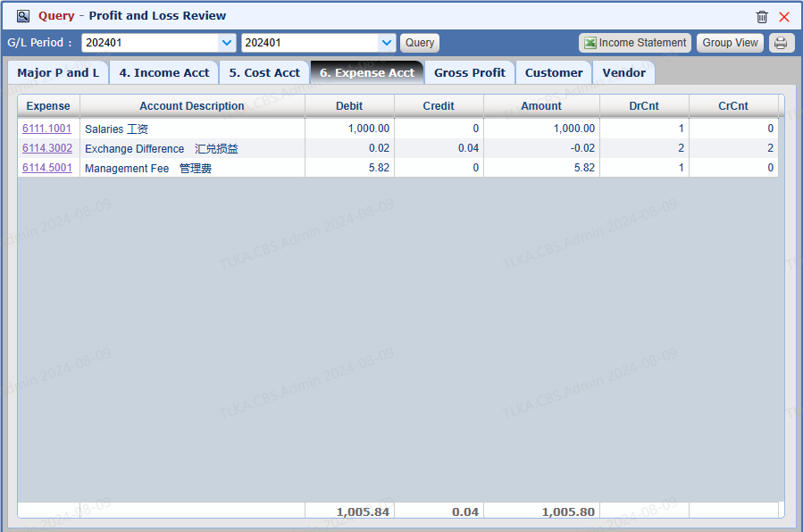Viewport: 803px width, 532px height.
Task: Sort by the Debit column header
Action: (349, 106)
